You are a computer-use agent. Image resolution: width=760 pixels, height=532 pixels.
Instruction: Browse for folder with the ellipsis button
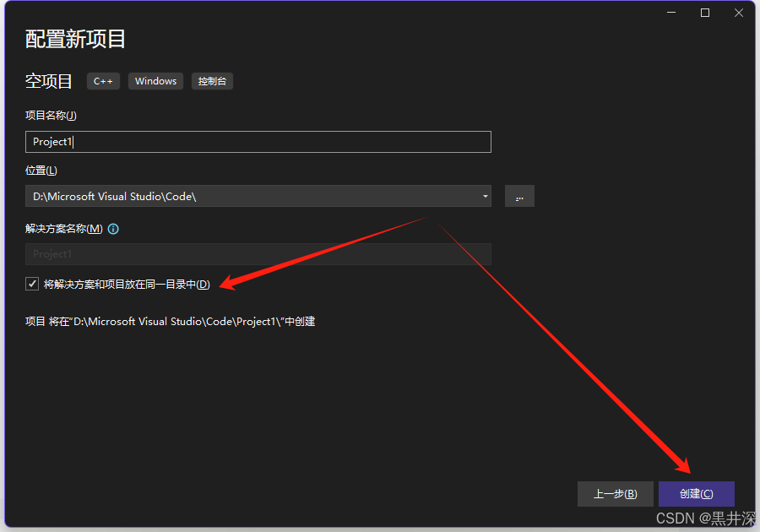pyautogui.click(x=519, y=196)
